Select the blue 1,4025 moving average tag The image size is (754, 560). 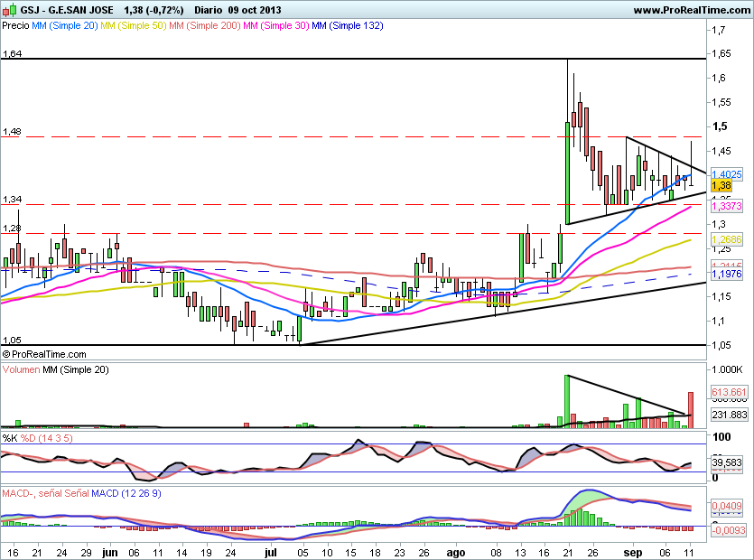pos(726,173)
